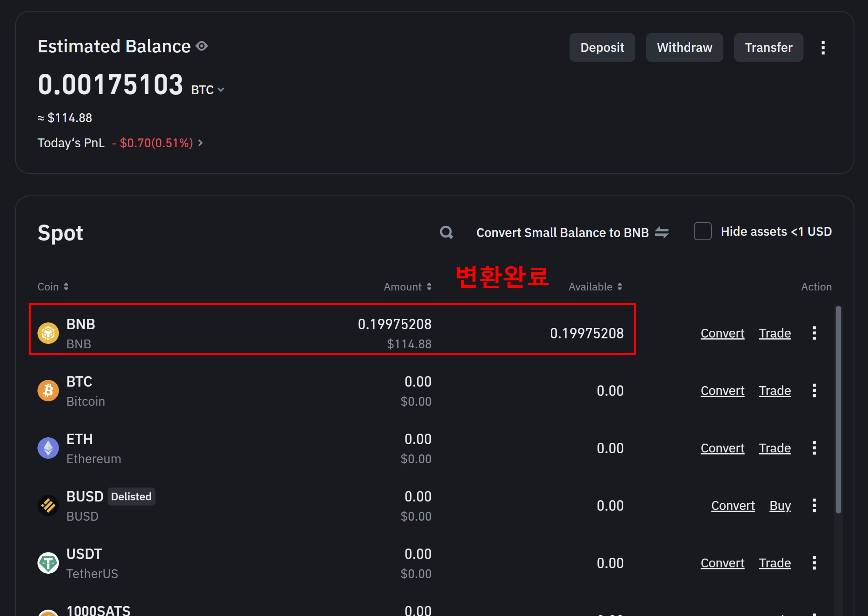Open three-dot menu for USDT row

pos(814,563)
